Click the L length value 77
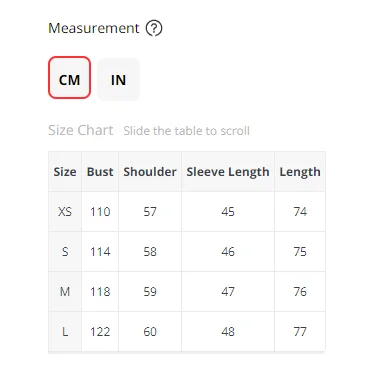This screenshot has height=388, width=370. 300,332
